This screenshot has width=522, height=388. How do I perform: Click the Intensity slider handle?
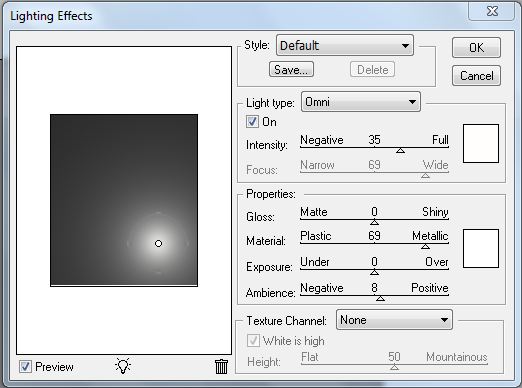tap(400, 151)
